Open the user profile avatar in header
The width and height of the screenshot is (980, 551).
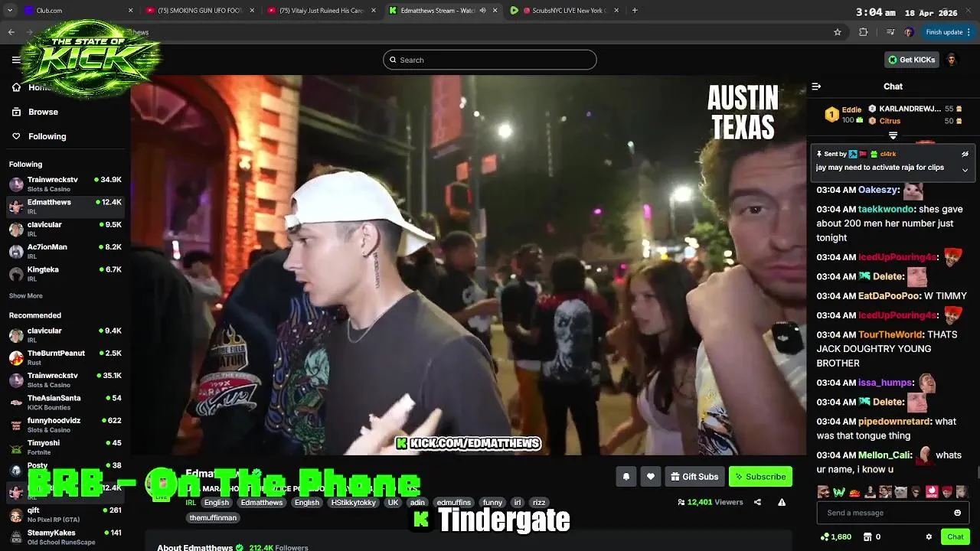click(951, 60)
